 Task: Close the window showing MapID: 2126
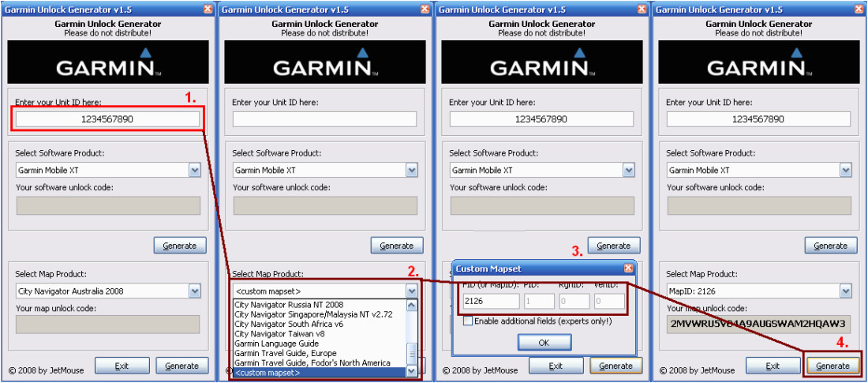click(x=859, y=9)
